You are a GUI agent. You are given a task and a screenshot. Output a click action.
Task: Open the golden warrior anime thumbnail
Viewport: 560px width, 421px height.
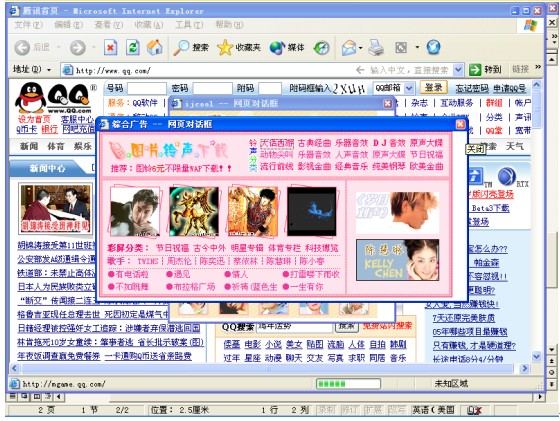(194, 211)
